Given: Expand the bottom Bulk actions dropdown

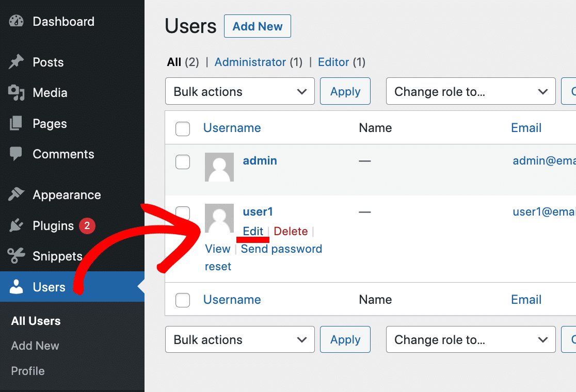Looking at the screenshot, I should tap(239, 339).
